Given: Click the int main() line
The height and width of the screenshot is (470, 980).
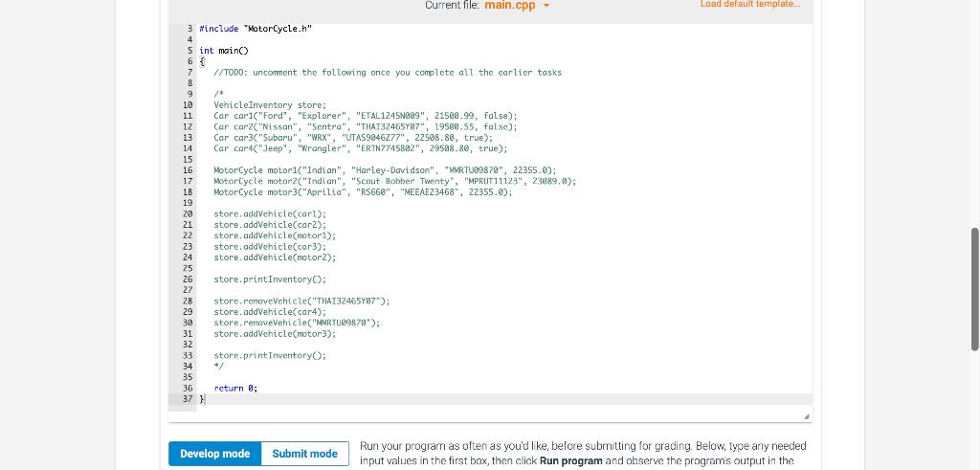Looking at the screenshot, I should 224,51.
